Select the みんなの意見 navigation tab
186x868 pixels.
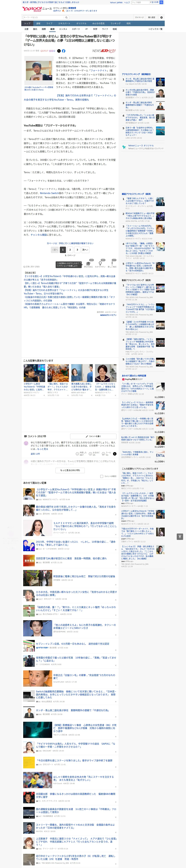pos(98,24)
